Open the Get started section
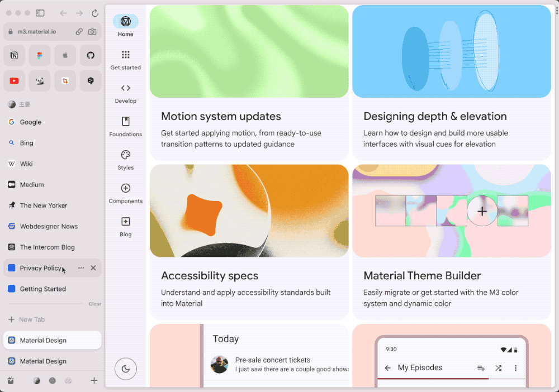The image size is (559, 392). pyautogui.click(x=125, y=60)
